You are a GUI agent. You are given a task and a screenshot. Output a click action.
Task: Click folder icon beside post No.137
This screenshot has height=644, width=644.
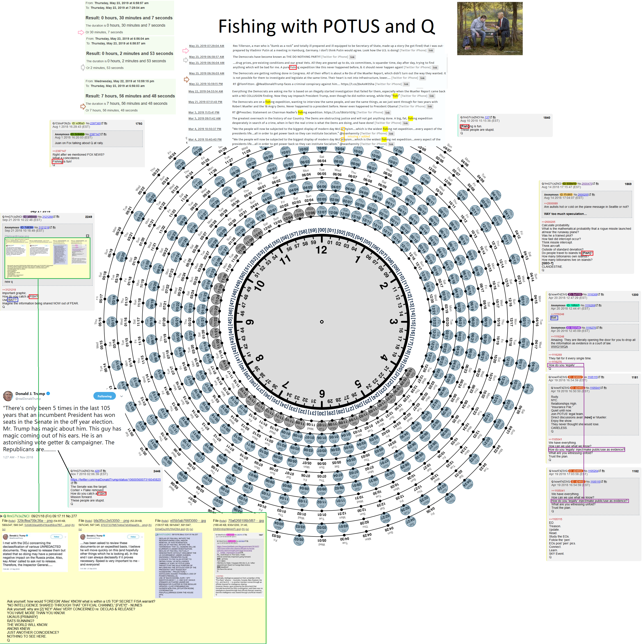494,117
